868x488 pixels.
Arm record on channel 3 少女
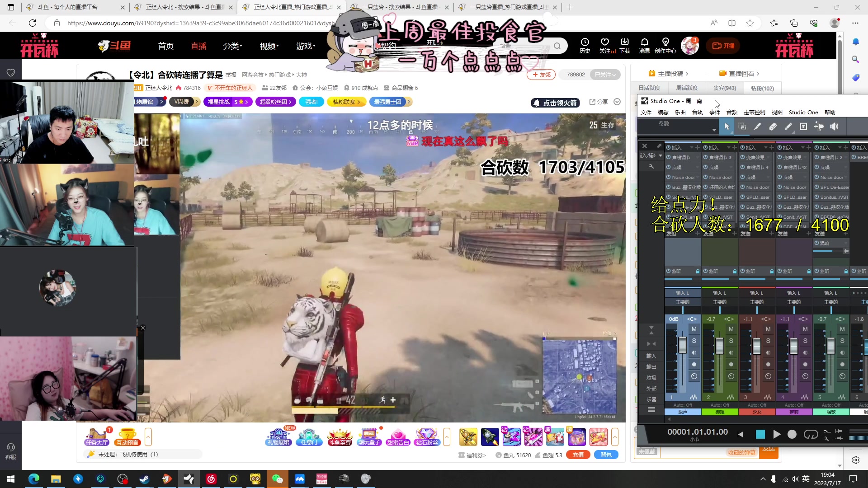point(768,364)
